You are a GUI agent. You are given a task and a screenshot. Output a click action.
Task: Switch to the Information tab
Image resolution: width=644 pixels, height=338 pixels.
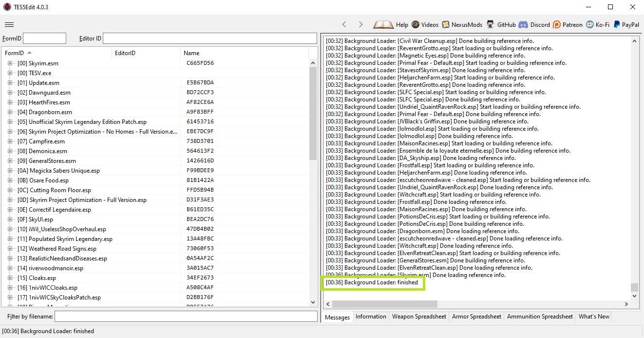coord(371,317)
